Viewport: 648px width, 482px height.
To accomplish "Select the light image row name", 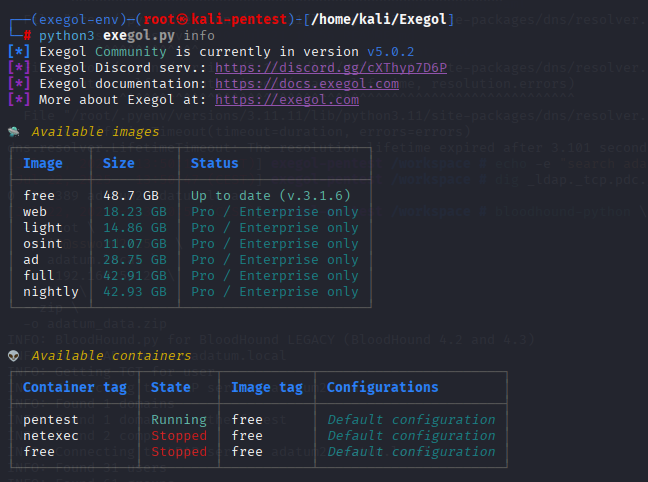I will coord(43,228).
